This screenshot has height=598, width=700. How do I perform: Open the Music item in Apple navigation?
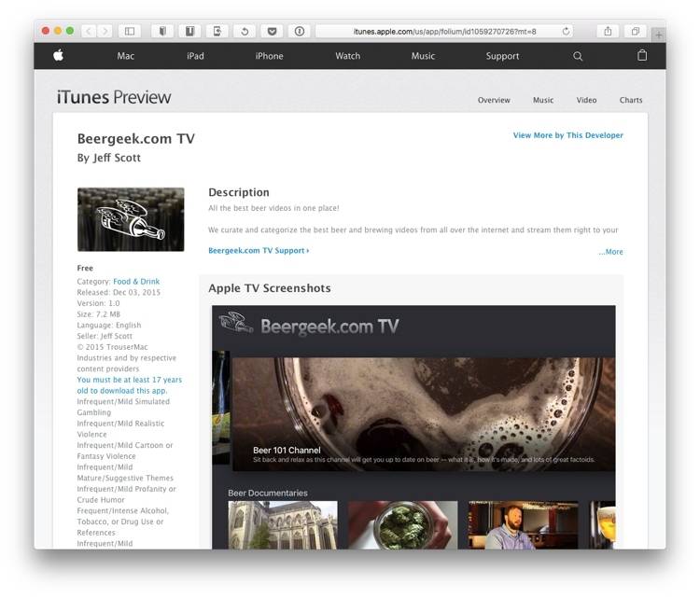coord(423,56)
